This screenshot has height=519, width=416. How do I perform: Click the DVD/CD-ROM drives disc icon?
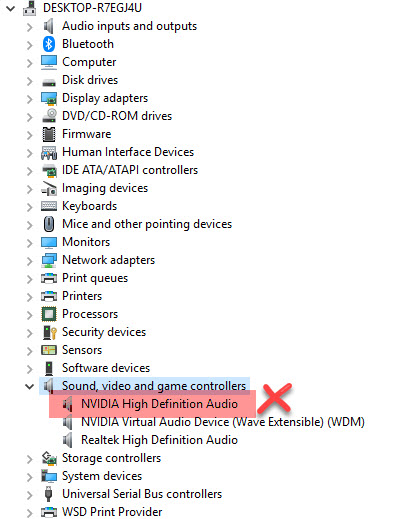click(x=49, y=116)
